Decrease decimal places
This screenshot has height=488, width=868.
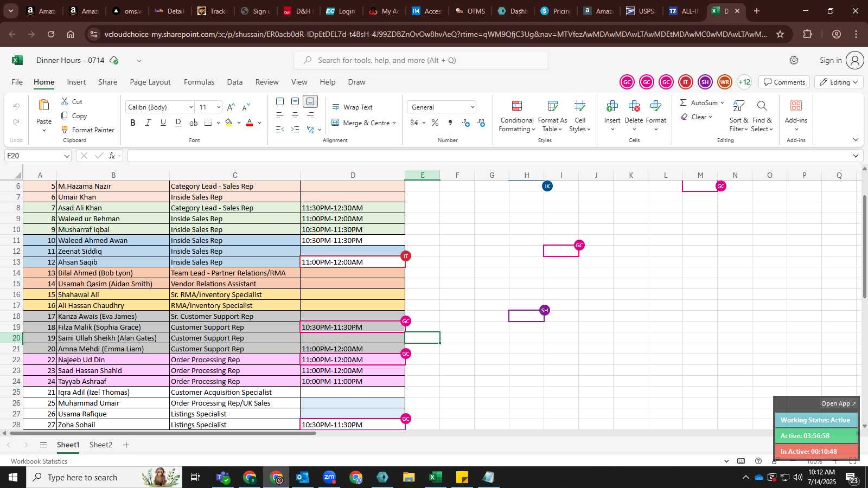(481, 123)
